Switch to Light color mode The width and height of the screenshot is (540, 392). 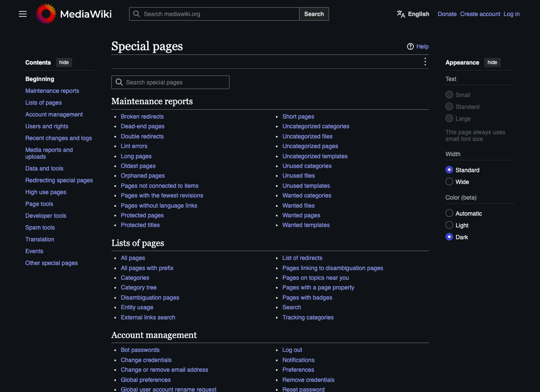tap(449, 225)
